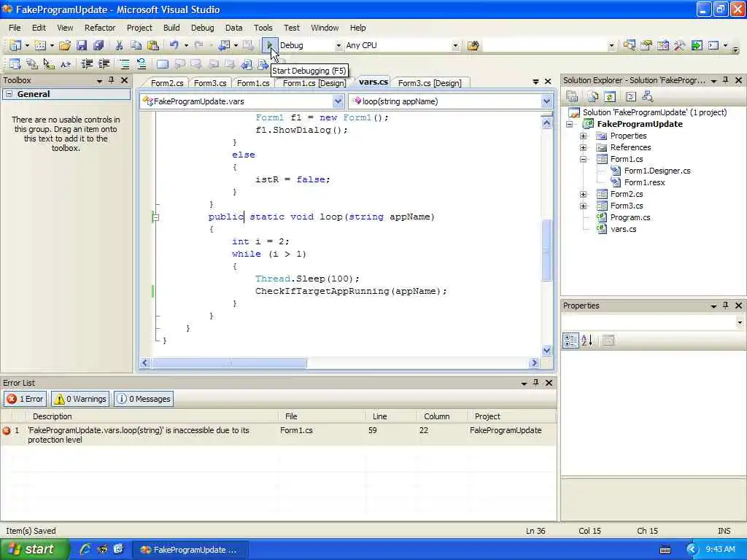Switch to the Form1.cs tab
The image size is (747, 560).
pyautogui.click(x=253, y=83)
